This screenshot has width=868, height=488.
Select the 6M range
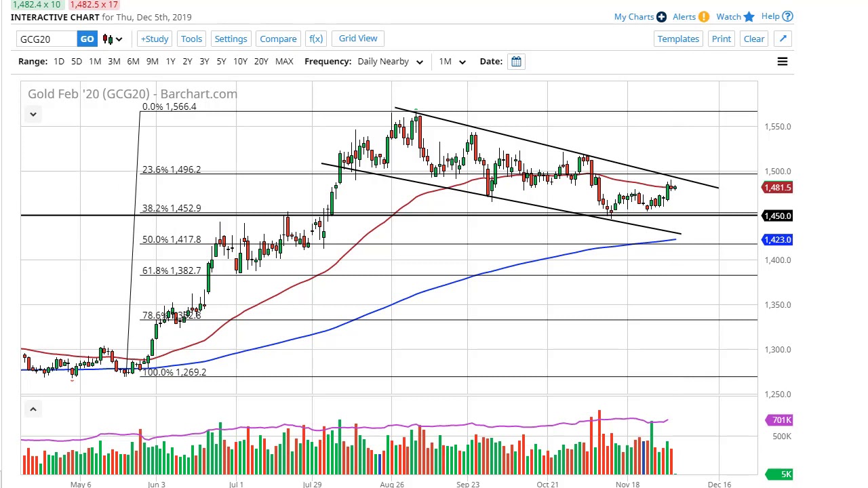(133, 62)
